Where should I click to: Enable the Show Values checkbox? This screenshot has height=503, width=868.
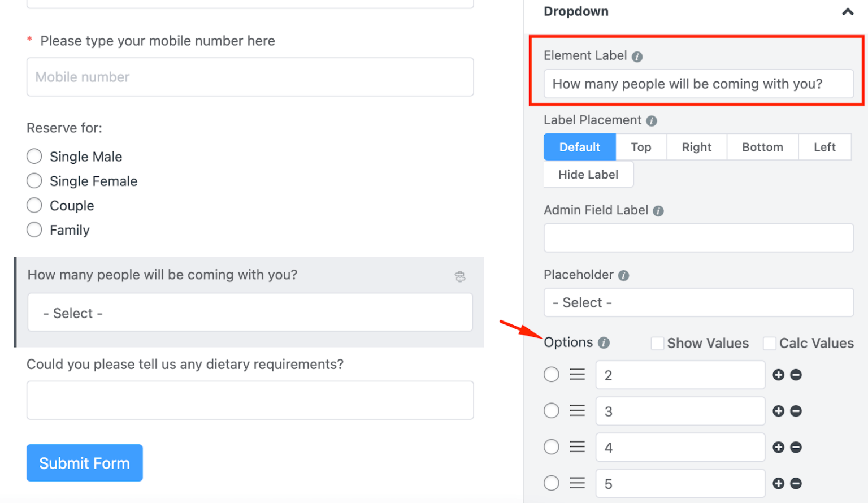(657, 343)
